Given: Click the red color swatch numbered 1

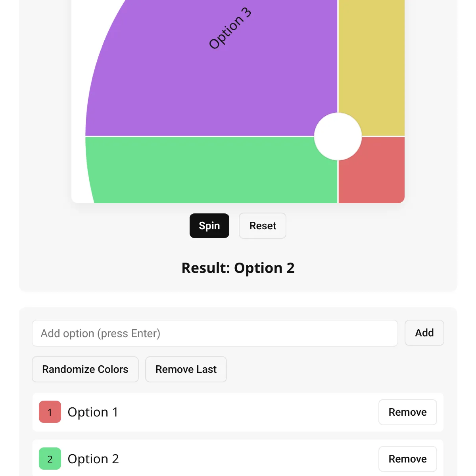Looking at the screenshot, I should click(50, 412).
